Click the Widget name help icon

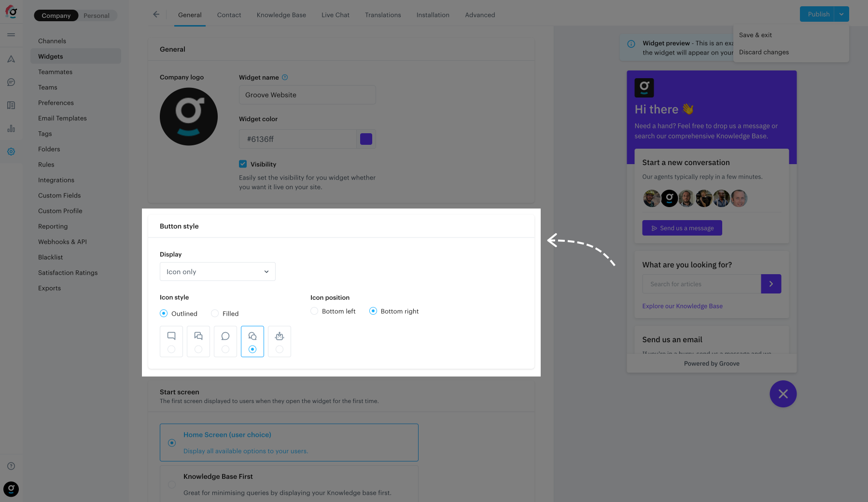pos(285,77)
